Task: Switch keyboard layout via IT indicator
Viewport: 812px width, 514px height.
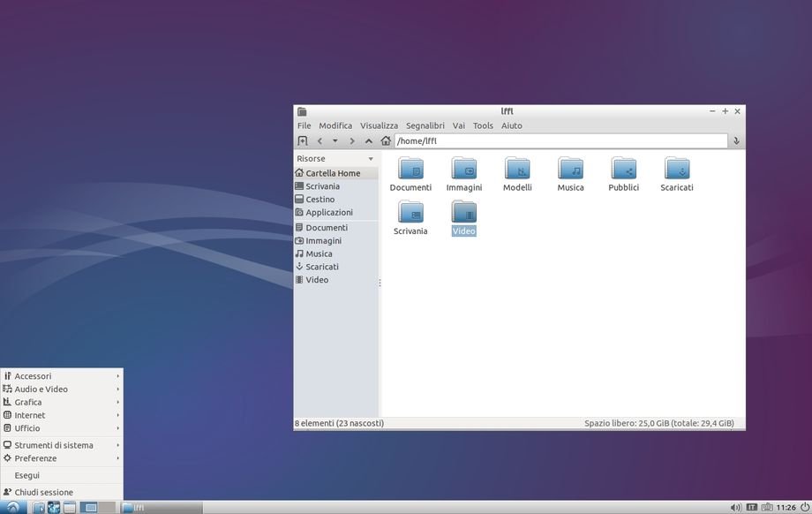Action: pyautogui.click(x=751, y=507)
